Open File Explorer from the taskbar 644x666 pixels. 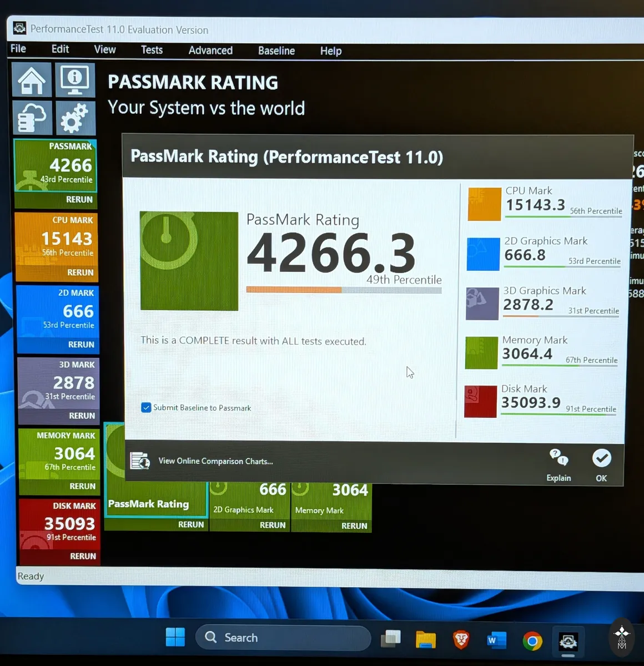click(x=426, y=639)
